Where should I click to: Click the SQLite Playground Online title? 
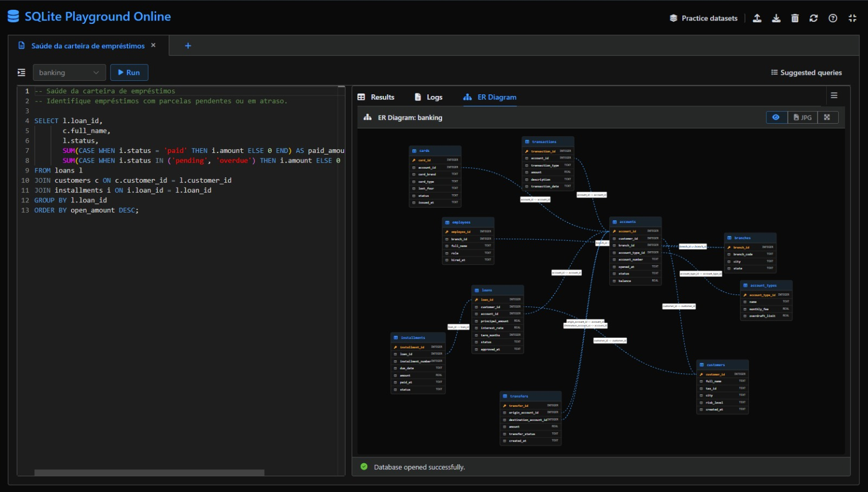(98, 16)
